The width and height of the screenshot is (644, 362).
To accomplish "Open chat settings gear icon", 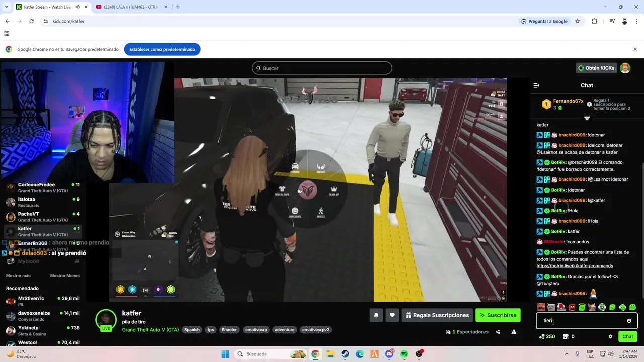I will click(610, 337).
